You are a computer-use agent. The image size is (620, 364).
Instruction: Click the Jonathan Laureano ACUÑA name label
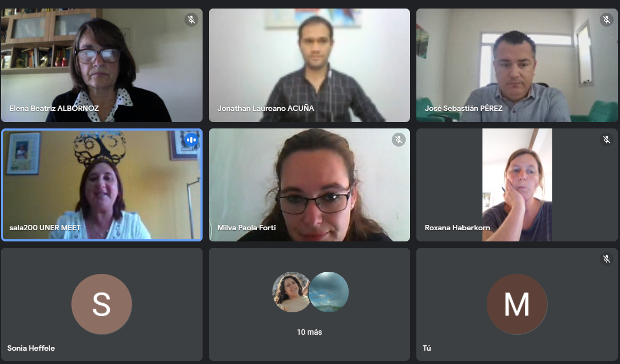265,108
